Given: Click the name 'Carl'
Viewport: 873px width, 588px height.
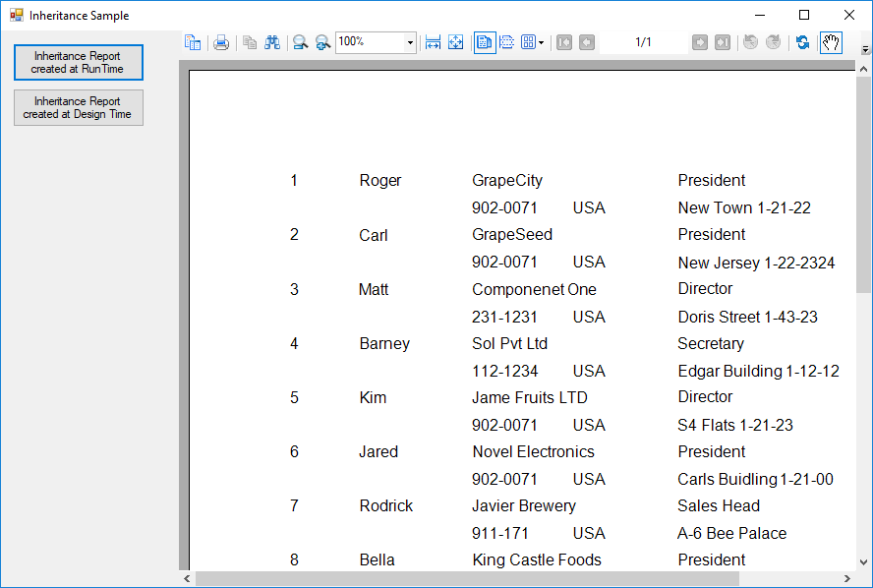Looking at the screenshot, I should 373,235.
